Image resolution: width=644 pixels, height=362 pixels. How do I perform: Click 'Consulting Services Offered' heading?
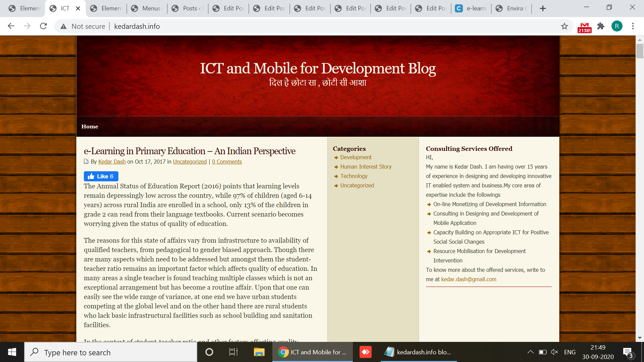[x=469, y=148]
